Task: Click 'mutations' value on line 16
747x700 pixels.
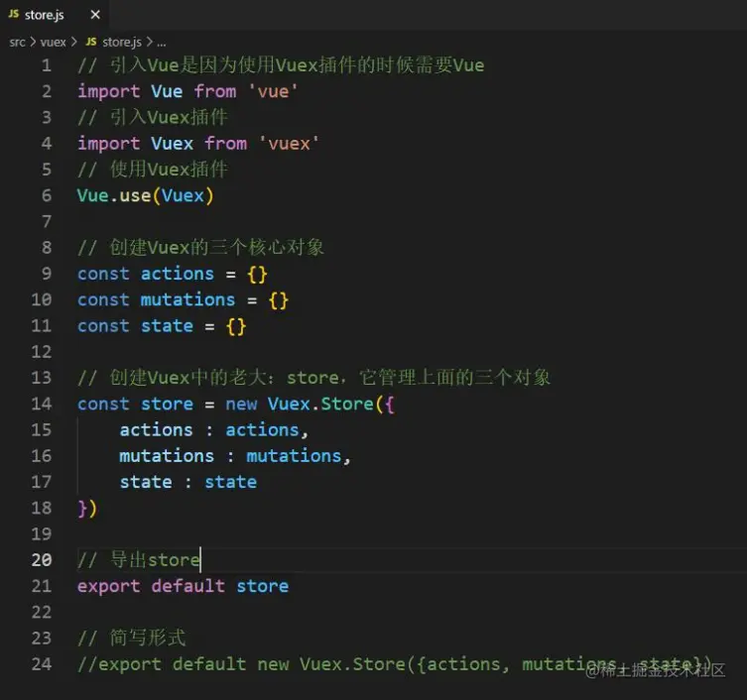Action: point(294,456)
